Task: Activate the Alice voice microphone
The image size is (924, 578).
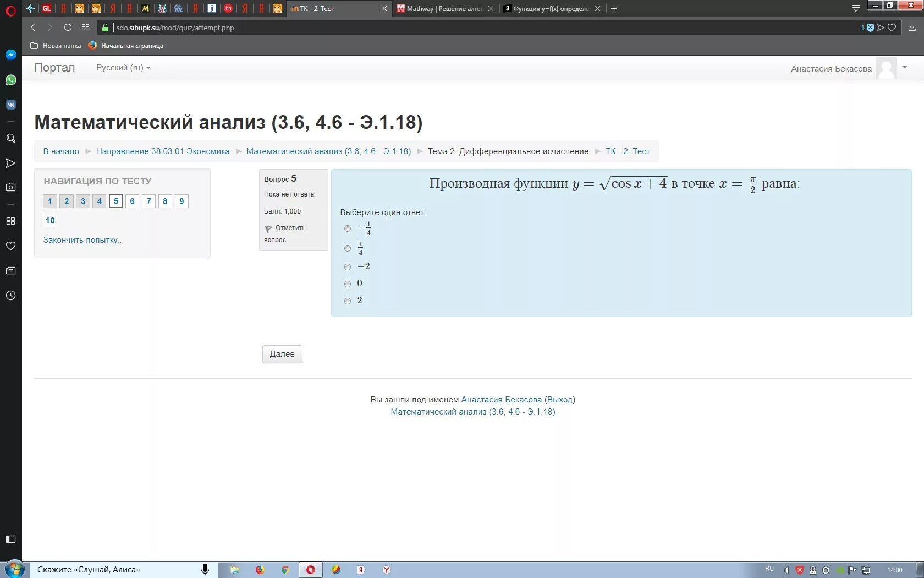Action: [x=205, y=570]
